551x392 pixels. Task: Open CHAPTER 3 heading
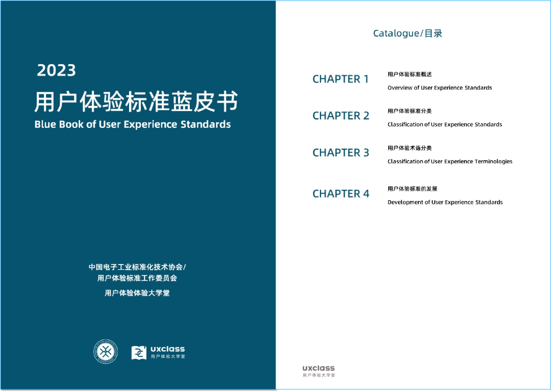(x=341, y=152)
